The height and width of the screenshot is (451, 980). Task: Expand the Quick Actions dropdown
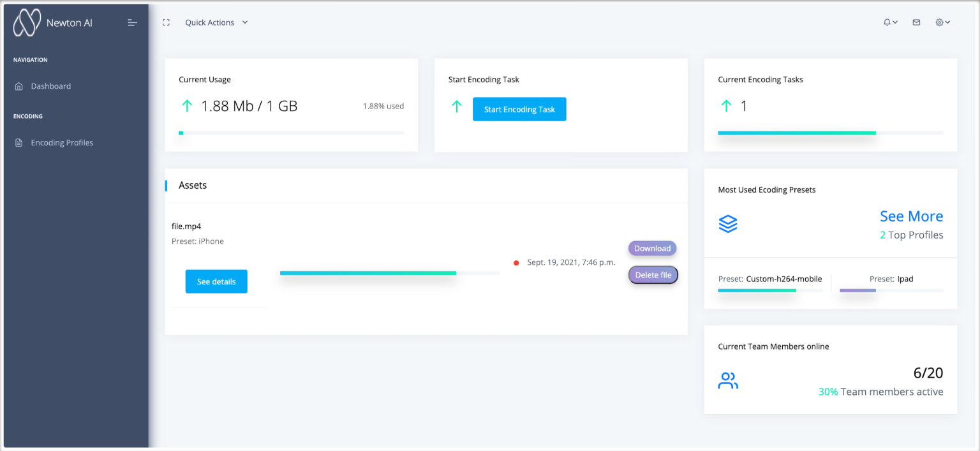pyautogui.click(x=216, y=22)
